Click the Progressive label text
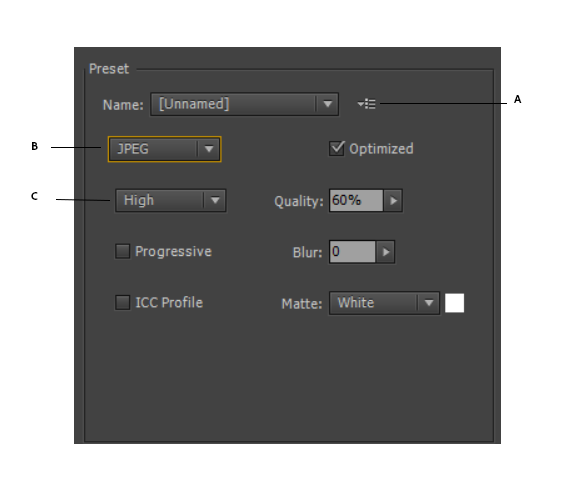Image resolution: width=576 pixels, height=500 pixels. (173, 252)
